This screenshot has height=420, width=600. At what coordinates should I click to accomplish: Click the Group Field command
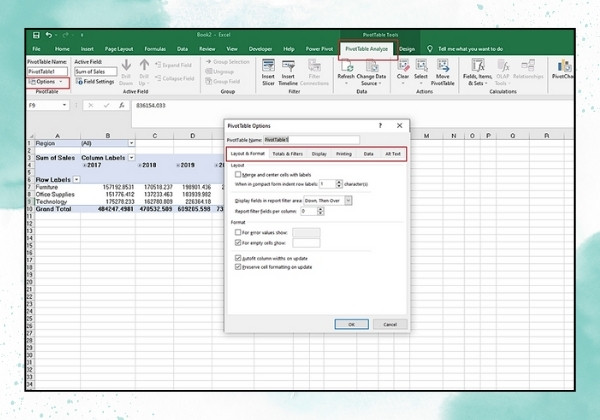[223, 81]
